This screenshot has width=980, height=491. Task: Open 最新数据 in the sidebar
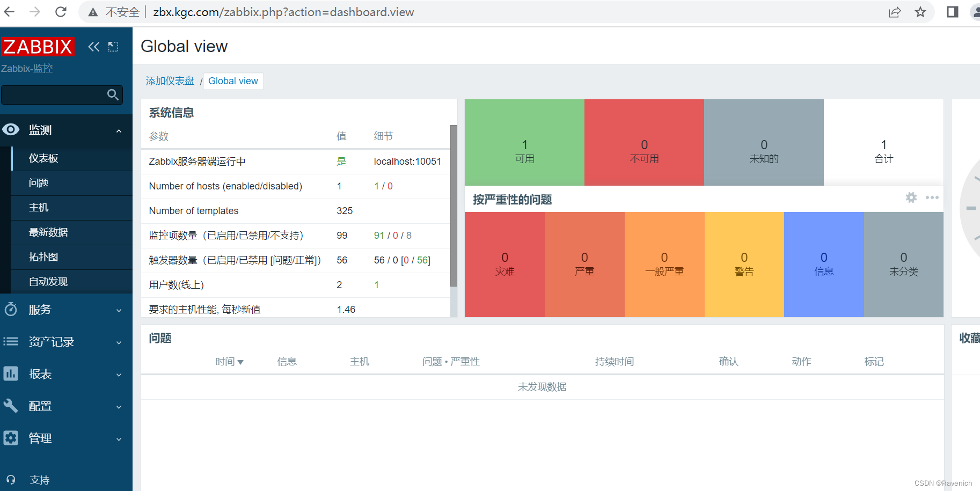click(71, 232)
